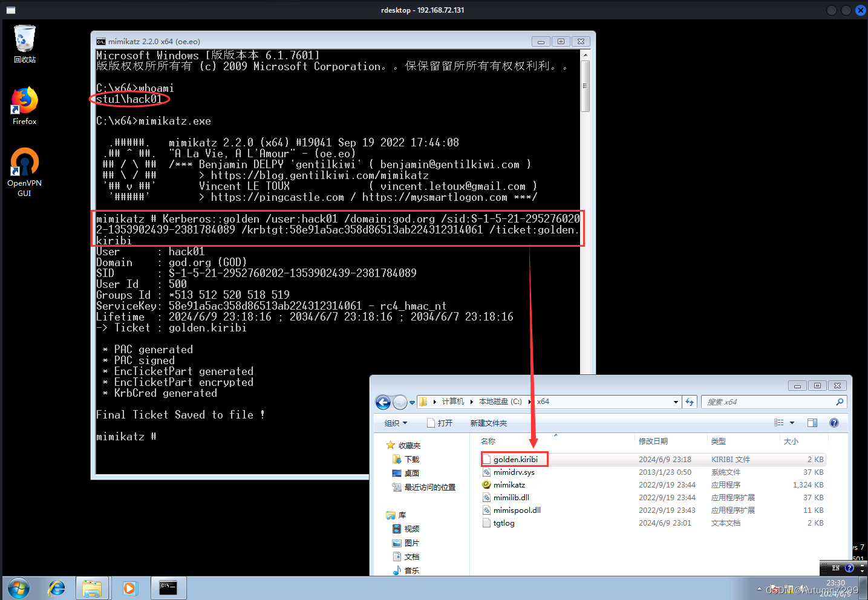This screenshot has width=868, height=600.
Task: Launch Windows Media Player from taskbar
Action: [130, 587]
